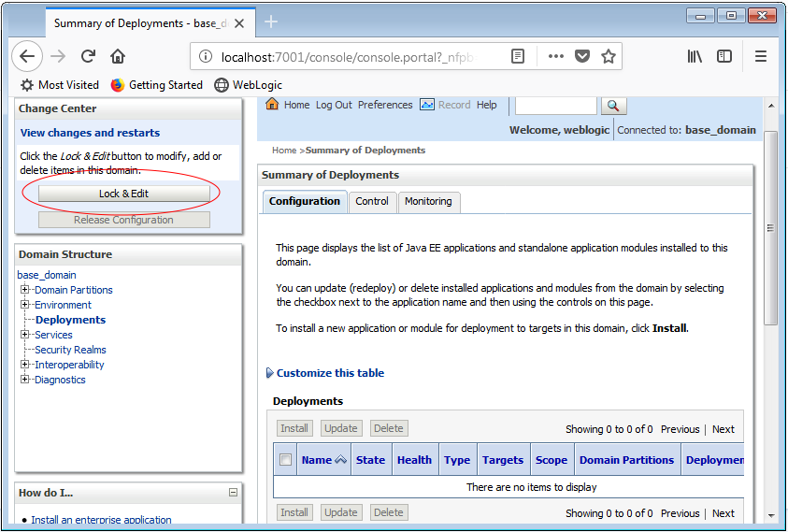Click the top Previous pagination link
Viewport: 788px width, 532px height.
tap(680, 429)
